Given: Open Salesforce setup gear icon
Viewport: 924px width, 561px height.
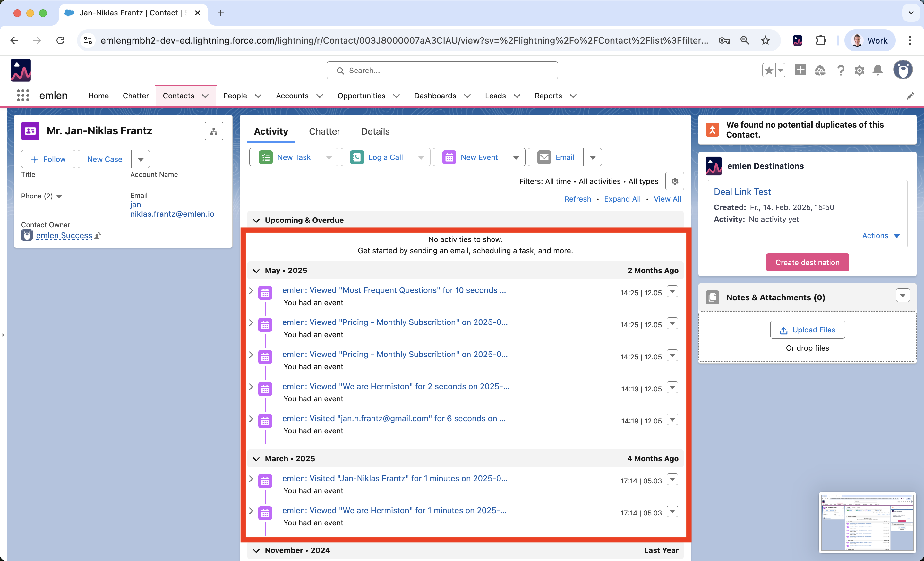Looking at the screenshot, I should pyautogui.click(x=859, y=71).
